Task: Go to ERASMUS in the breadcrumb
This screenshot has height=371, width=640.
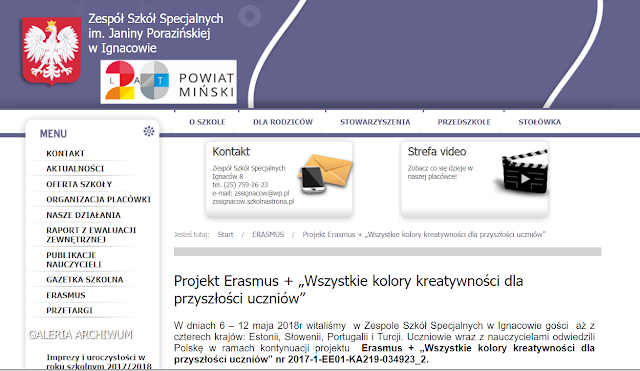Action: pyautogui.click(x=268, y=234)
